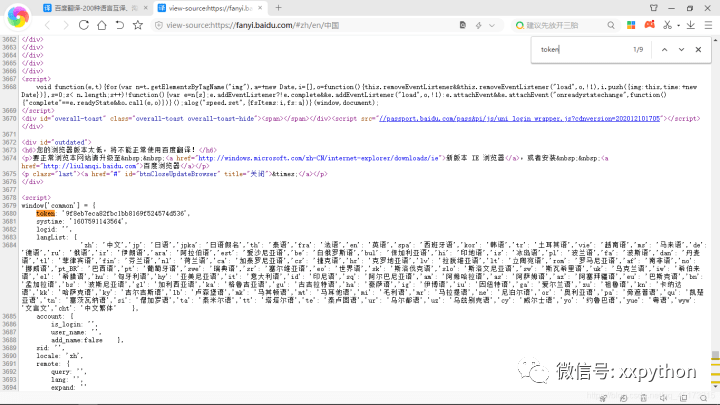The height and width of the screenshot is (405, 720).
Task: Reload the current page
Action: coord(84,25)
